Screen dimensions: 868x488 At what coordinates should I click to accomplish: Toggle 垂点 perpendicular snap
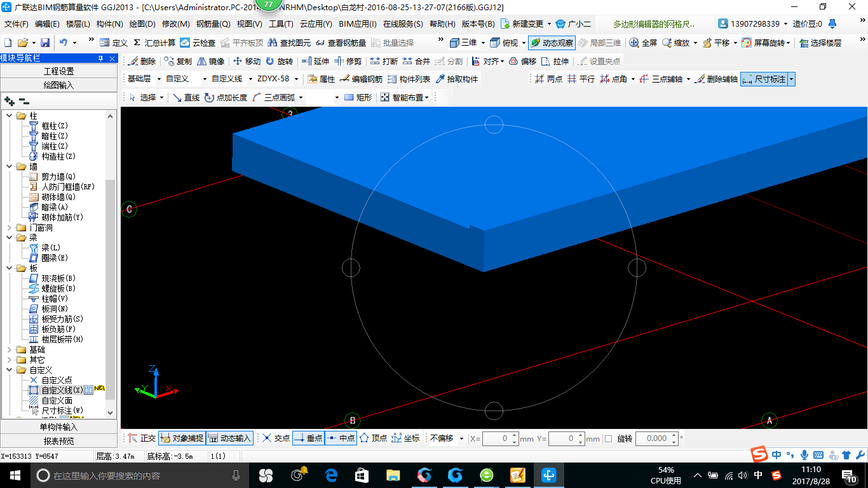tap(308, 438)
